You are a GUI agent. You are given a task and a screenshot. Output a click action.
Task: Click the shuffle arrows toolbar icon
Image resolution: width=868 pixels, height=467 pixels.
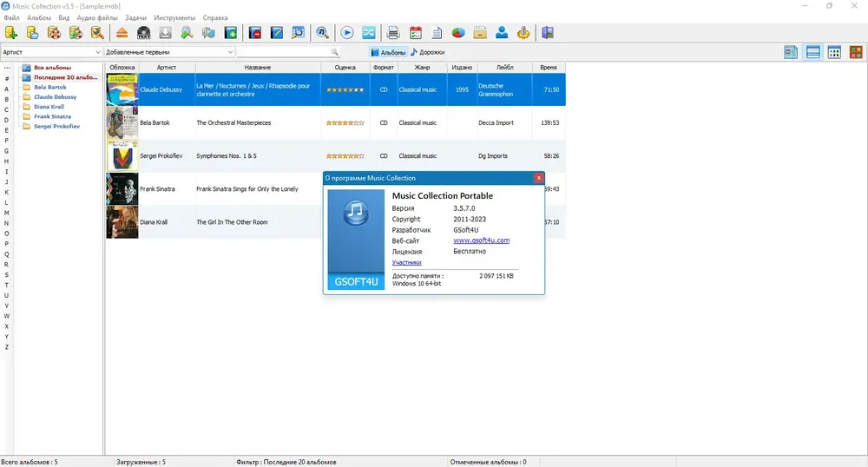(369, 33)
